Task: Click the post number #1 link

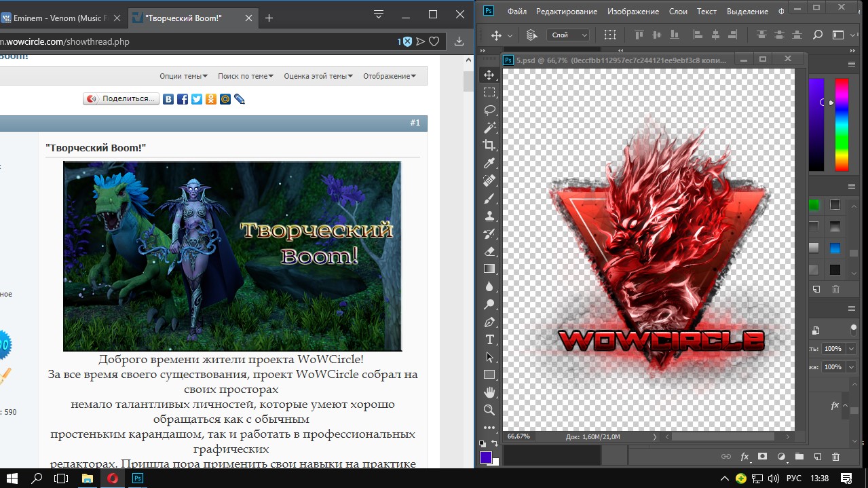Action: click(x=415, y=123)
